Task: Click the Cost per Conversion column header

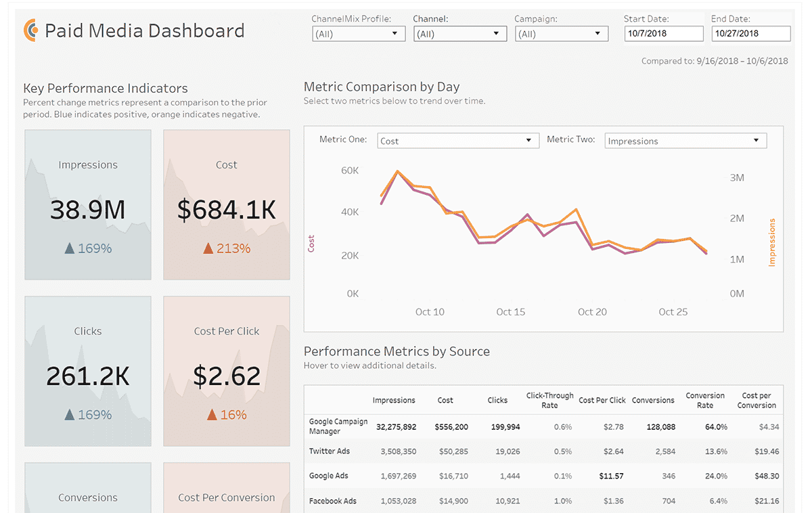Action: pyautogui.click(x=757, y=400)
